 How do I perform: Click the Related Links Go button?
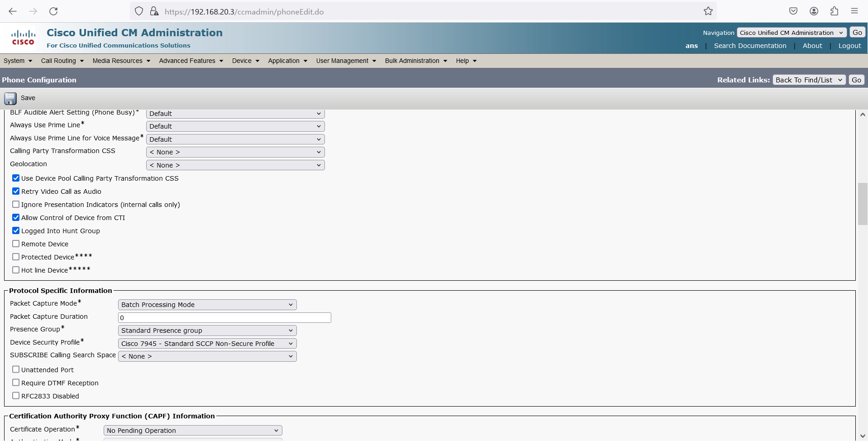coord(856,80)
